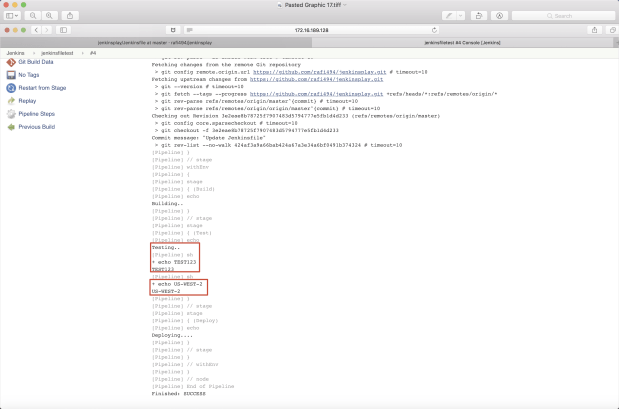Image resolution: width=619 pixels, height=409 pixels.
Task: Open Pipeline Steps gear icon
Action: [x=11, y=114]
